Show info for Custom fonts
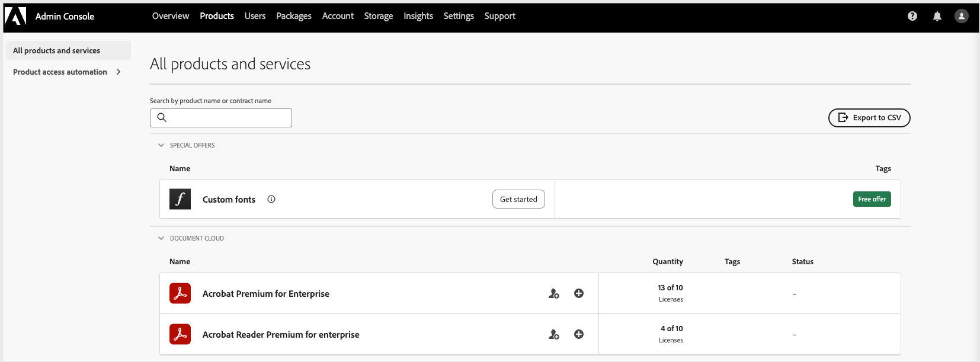 point(271,199)
